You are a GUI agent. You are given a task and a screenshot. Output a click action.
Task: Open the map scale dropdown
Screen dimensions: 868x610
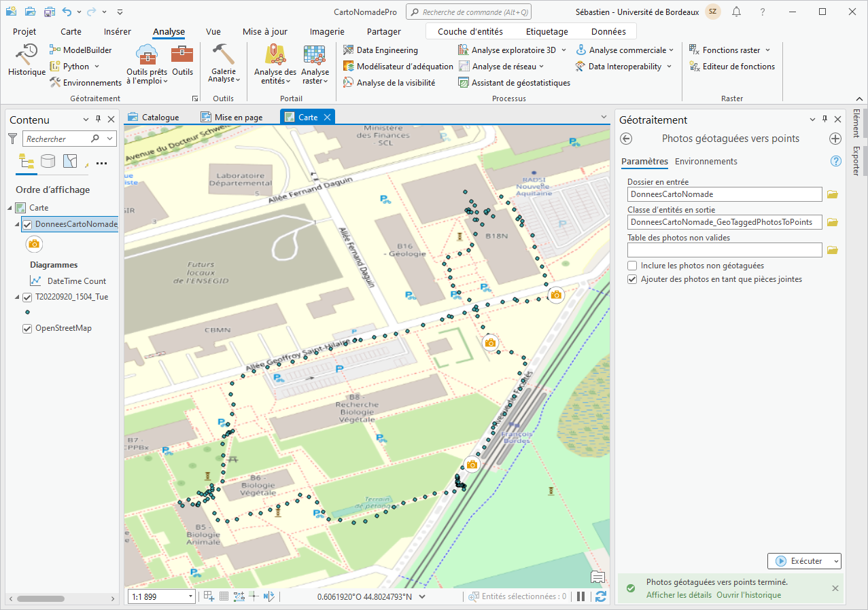tap(189, 596)
